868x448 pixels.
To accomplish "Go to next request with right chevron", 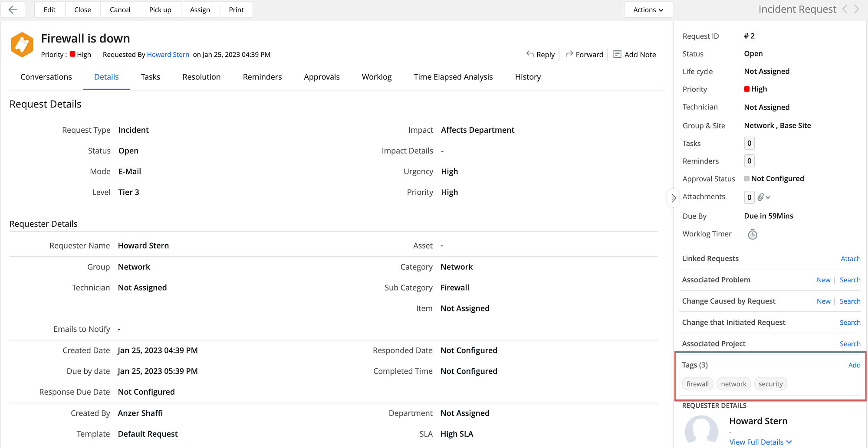I will tap(857, 9).
